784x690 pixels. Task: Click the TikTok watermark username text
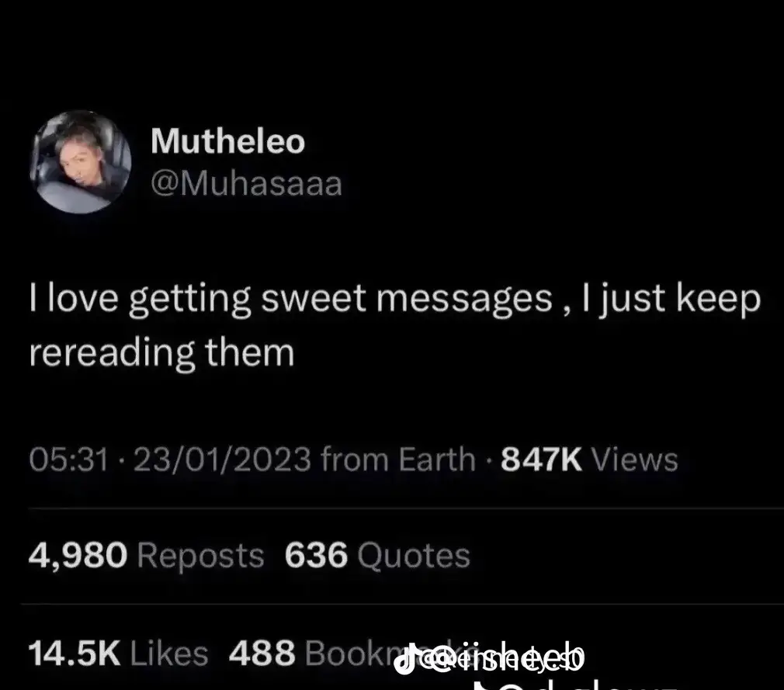point(501,658)
